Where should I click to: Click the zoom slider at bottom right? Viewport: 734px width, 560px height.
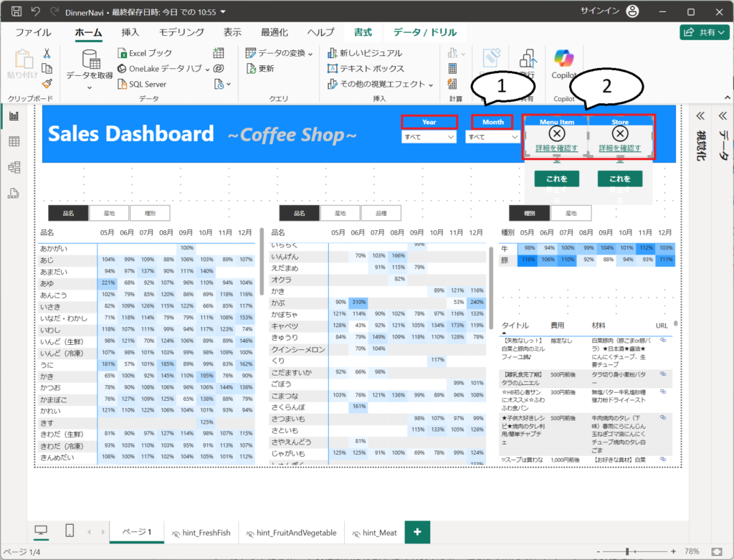[627, 551]
